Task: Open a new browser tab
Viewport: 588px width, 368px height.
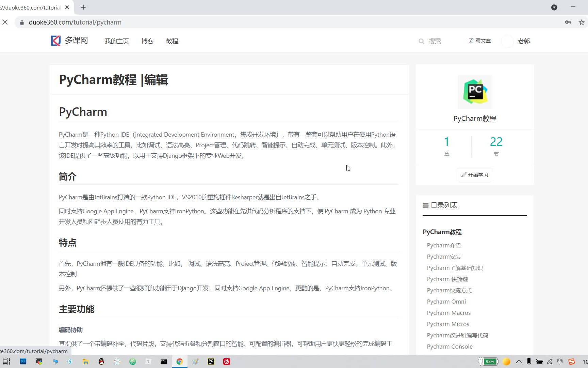Action: pyautogui.click(x=83, y=7)
